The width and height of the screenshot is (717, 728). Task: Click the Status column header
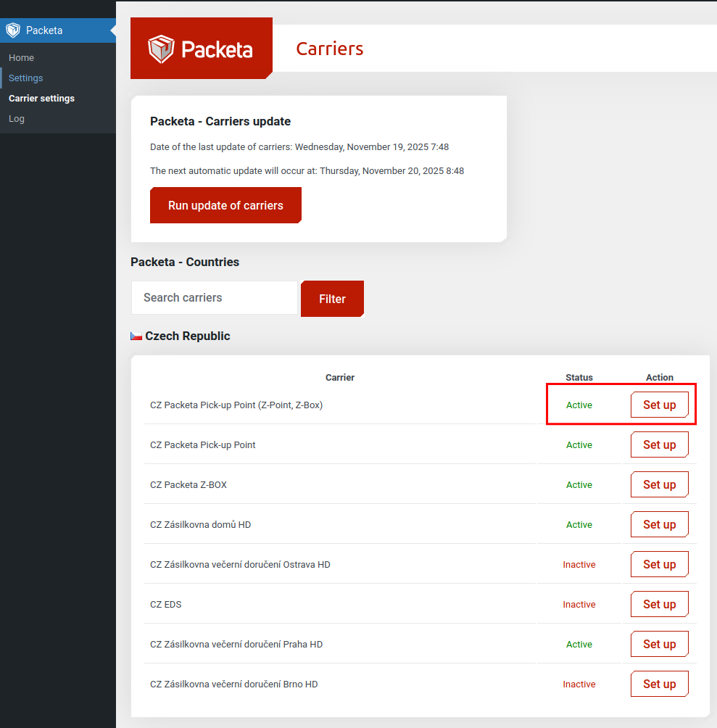coord(579,378)
